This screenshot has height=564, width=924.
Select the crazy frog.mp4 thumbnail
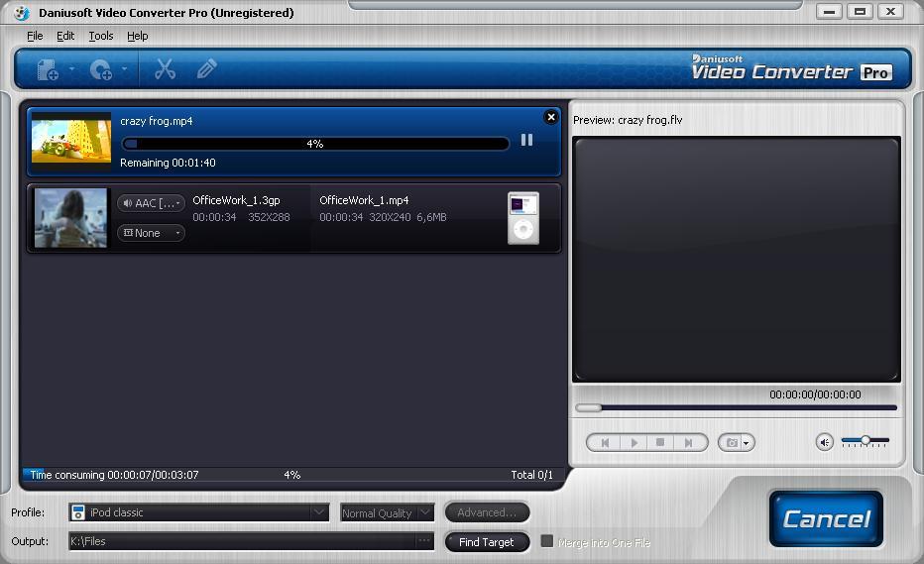point(71,142)
